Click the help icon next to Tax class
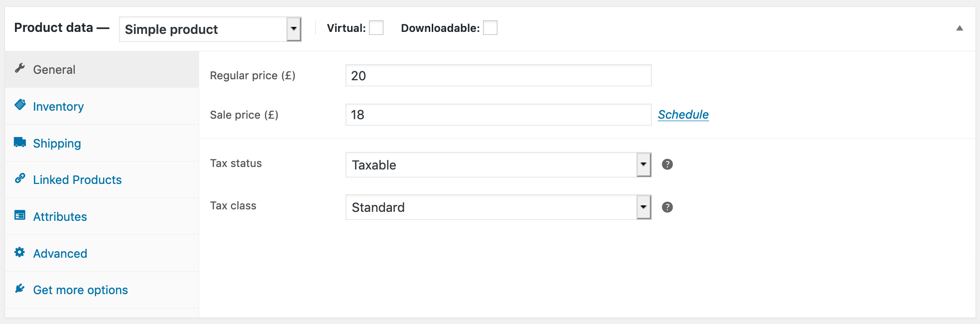Image resolution: width=980 pixels, height=324 pixels. click(x=667, y=206)
